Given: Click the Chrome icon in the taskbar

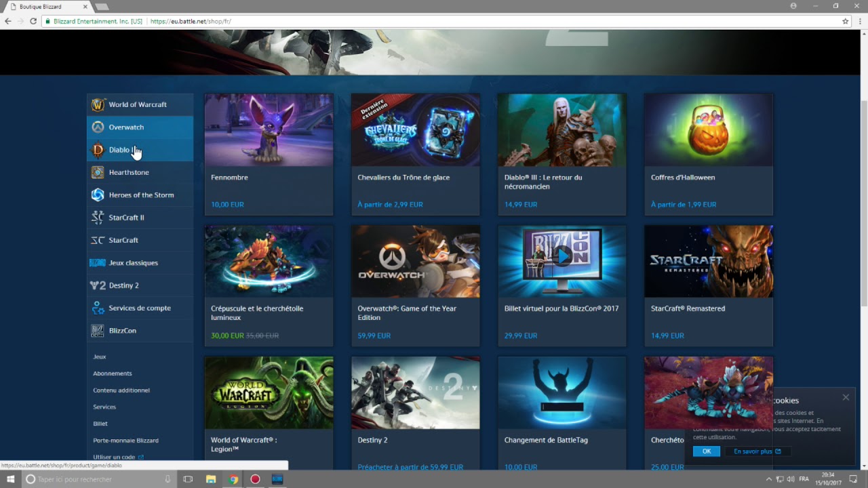Looking at the screenshot, I should [x=233, y=479].
